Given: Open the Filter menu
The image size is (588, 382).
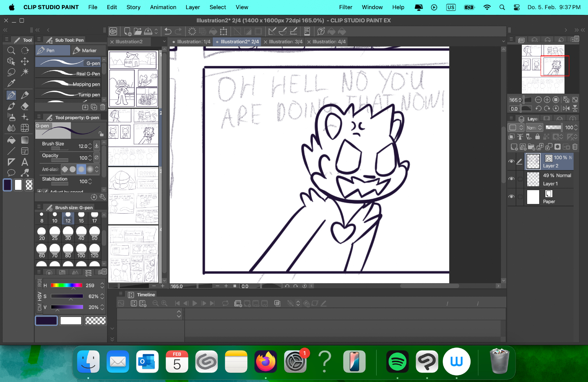Looking at the screenshot, I should pos(345,7).
